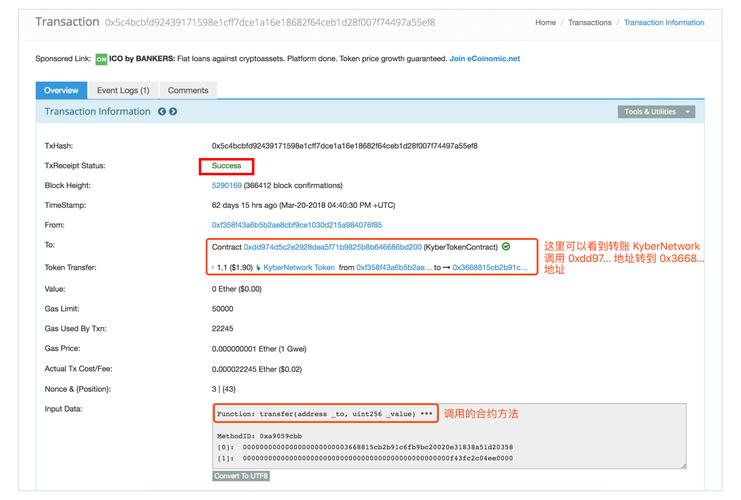The height and width of the screenshot is (500, 741).
Task: Go to the previous transaction arrow icon
Action: tap(162, 112)
